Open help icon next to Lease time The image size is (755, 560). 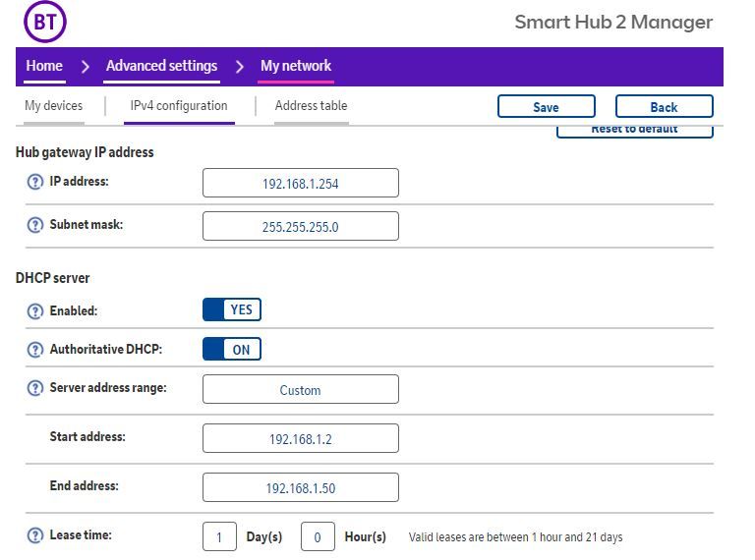[x=35, y=535]
